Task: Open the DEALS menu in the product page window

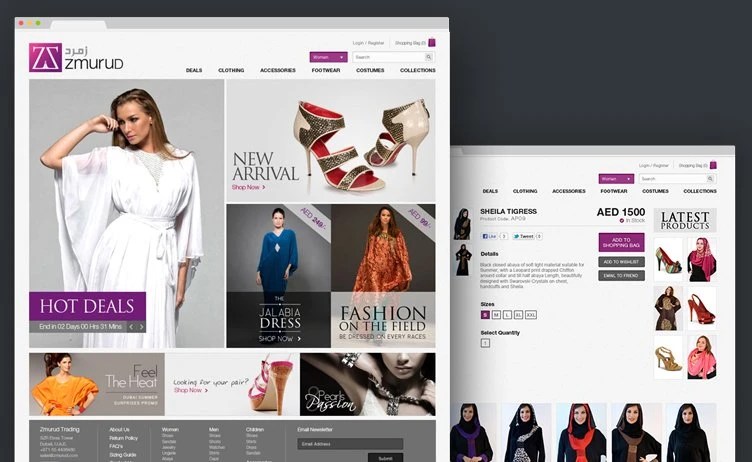Action: pyautogui.click(x=490, y=191)
